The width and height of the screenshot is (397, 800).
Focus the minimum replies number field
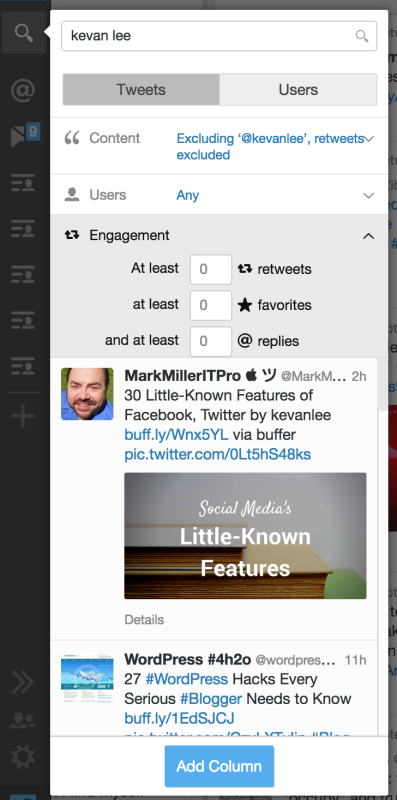(211, 341)
